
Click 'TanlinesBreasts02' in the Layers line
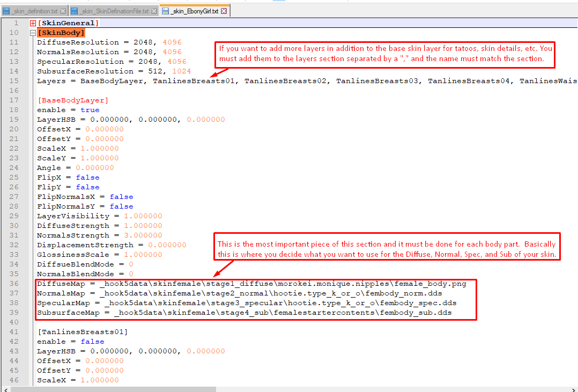pos(285,81)
